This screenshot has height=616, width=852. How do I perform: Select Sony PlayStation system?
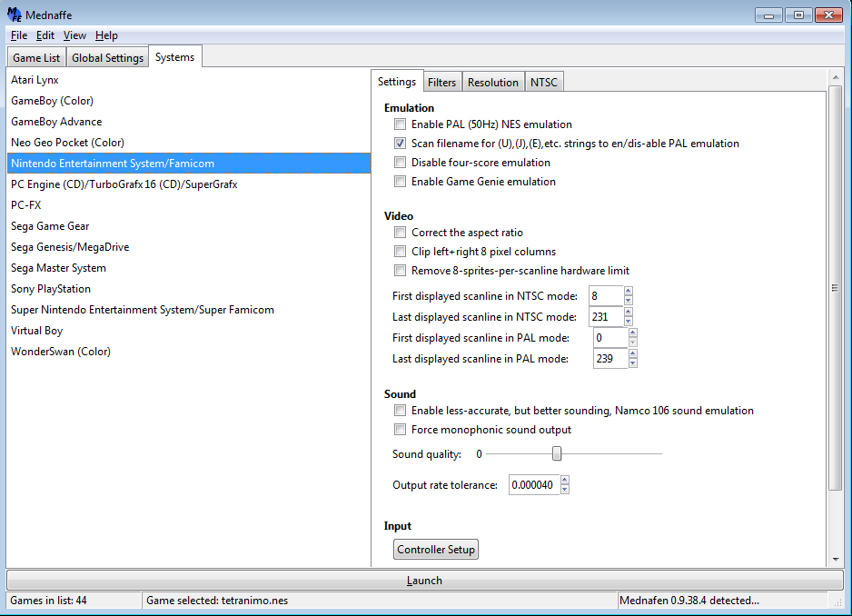[189, 289]
